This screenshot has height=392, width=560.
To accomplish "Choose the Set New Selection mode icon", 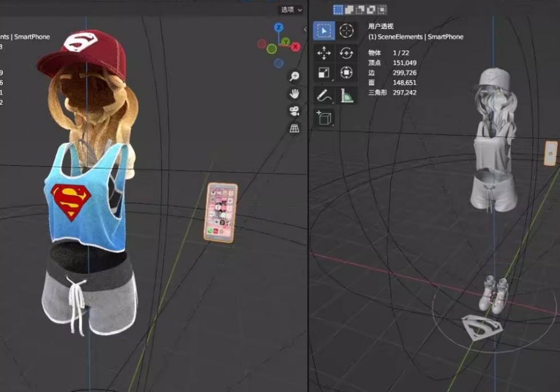I will point(338,10).
